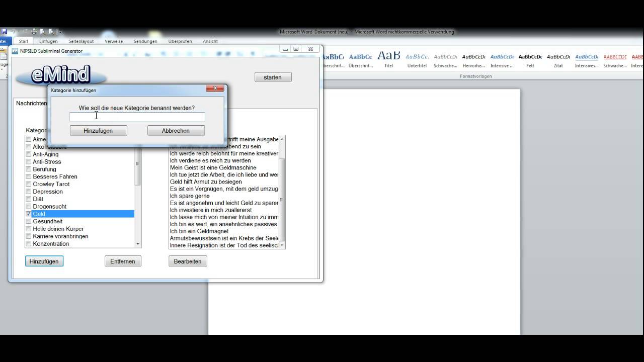
Task: Select message starting 'Innere Resignation ist der Tod'
Action: pos(223,245)
